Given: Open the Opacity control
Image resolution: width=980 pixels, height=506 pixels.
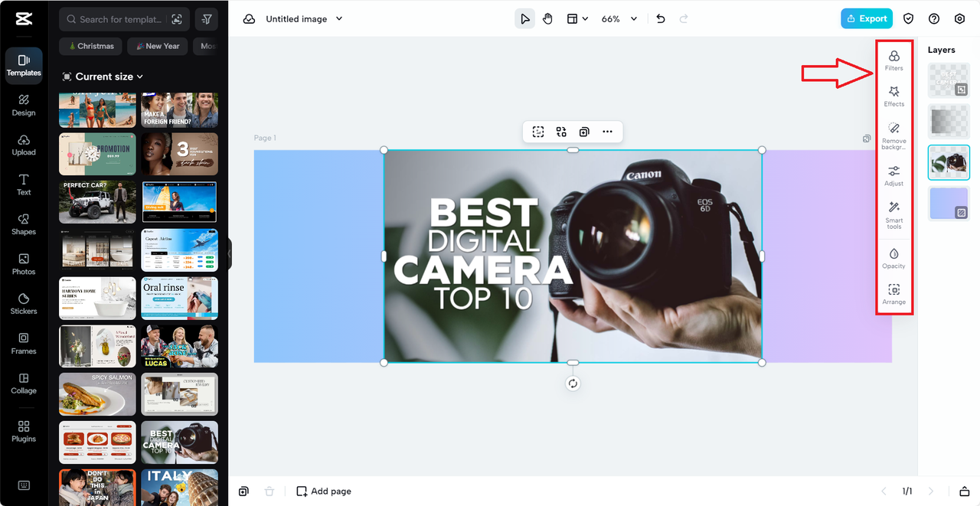Looking at the screenshot, I should coord(893,258).
